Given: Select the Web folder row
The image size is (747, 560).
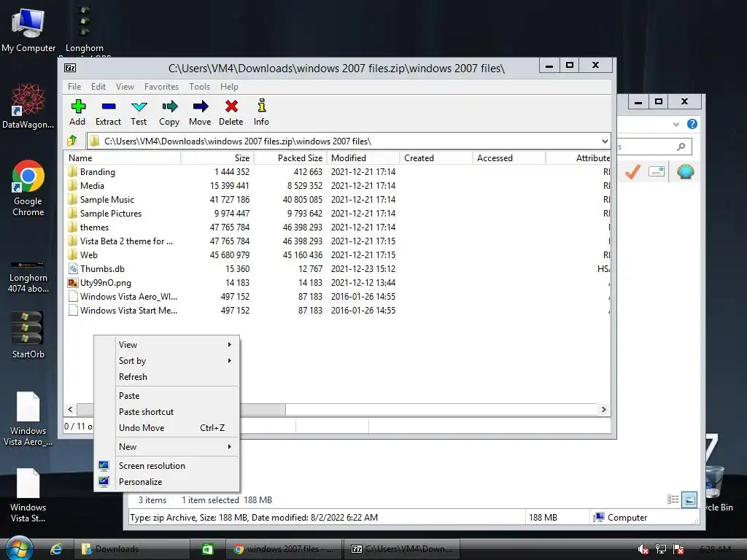Looking at the screenshot, I should (x=337, y=254).
